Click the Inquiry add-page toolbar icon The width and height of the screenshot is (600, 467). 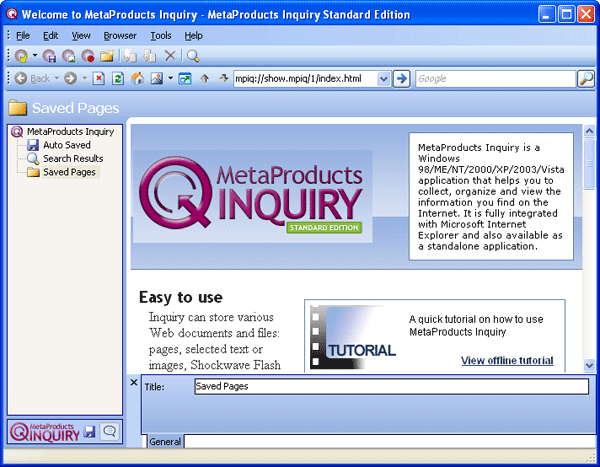click(x=21, y=56)
